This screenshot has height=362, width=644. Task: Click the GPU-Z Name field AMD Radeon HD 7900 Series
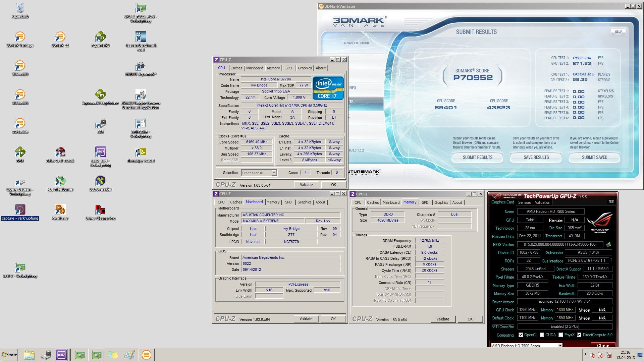click(550, 212)
